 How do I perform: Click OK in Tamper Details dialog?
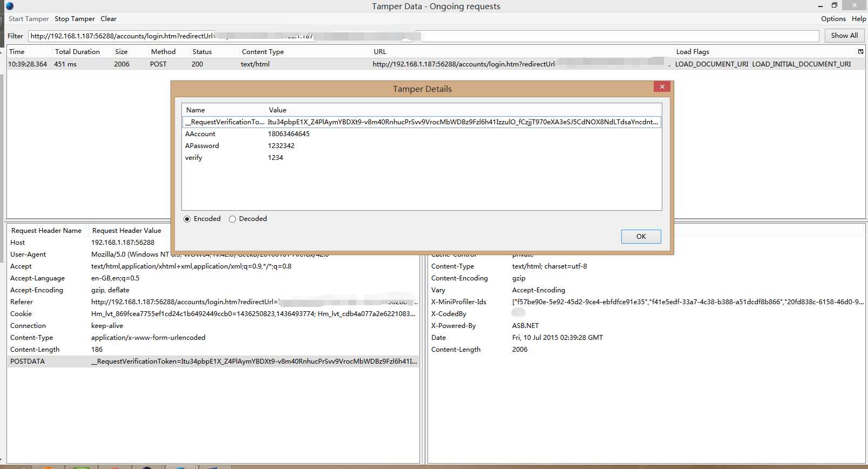point(641,237)
